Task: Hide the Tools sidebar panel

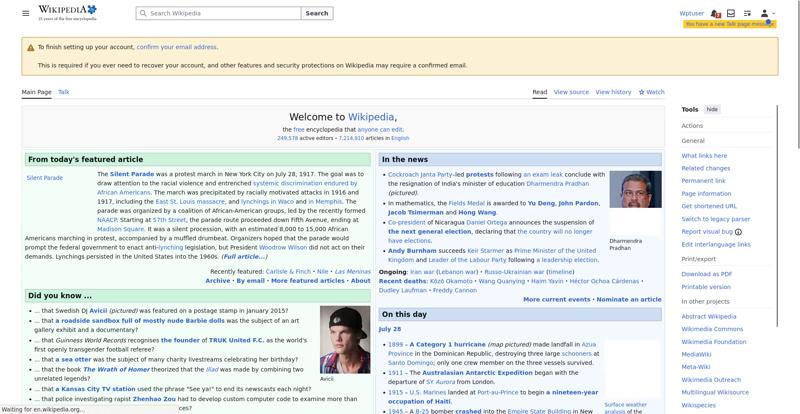Action: tap(712, 109)
